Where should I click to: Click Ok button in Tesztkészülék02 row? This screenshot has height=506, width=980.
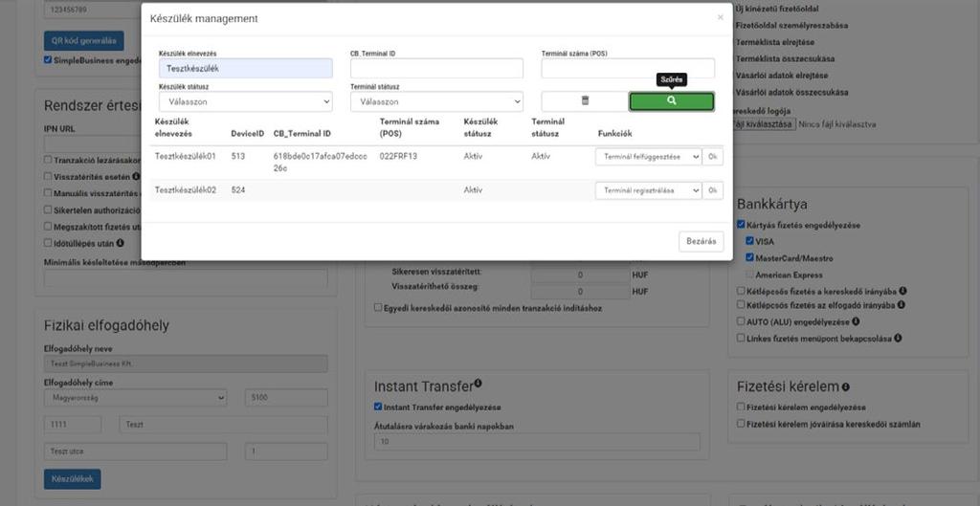point(712,190)
